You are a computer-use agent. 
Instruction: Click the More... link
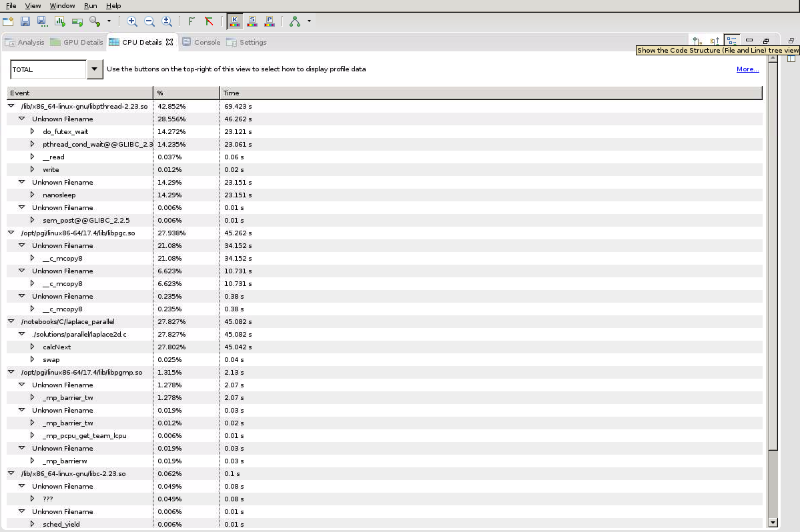coord(747,69)
